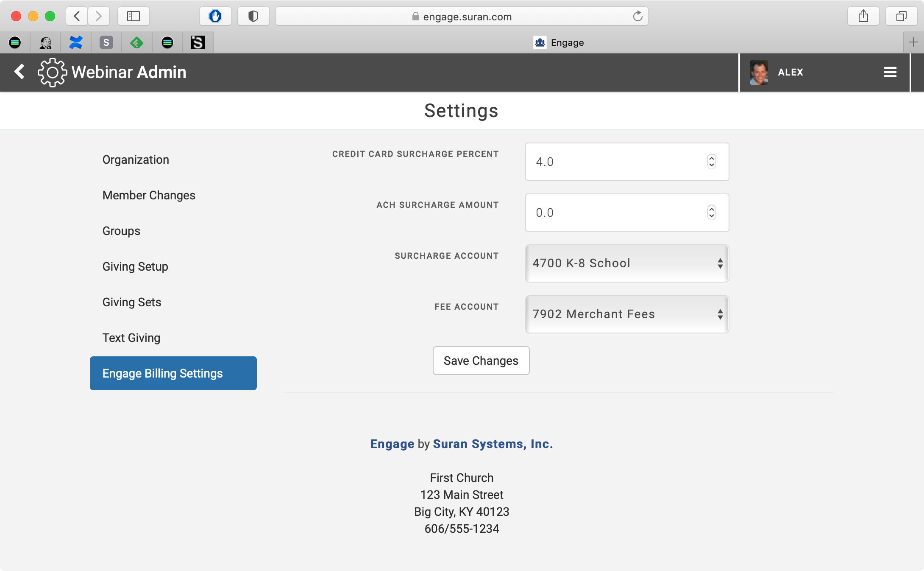Open the Surcharge Account dropdown
Image resolution: width=924 pixels, height=571 pixels.
coord(626,263)
